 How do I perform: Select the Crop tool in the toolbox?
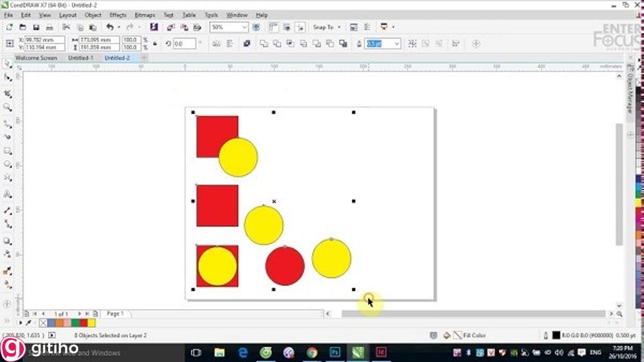tap(8, 93)
